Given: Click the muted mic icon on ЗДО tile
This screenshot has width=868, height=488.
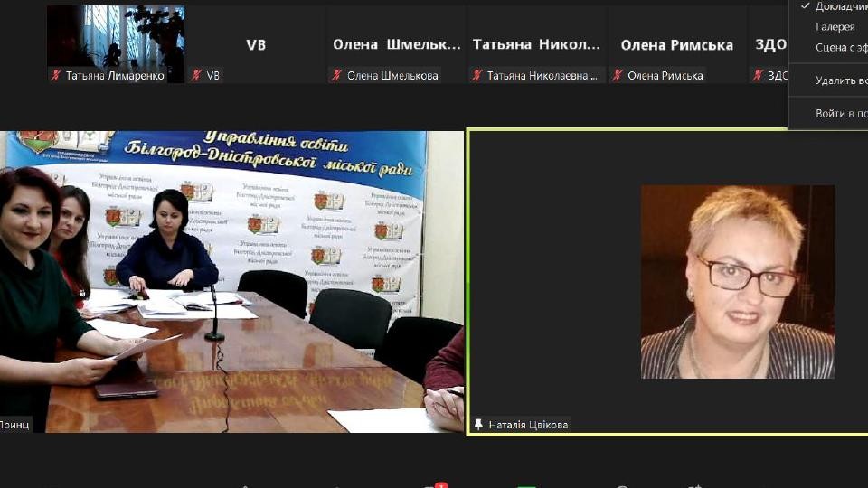Looking at the screenshot, I should 758,76.
